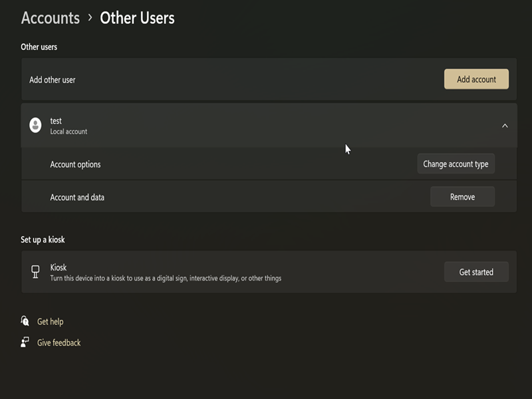
Task: Remove the test account
Action: click(462, 197)
